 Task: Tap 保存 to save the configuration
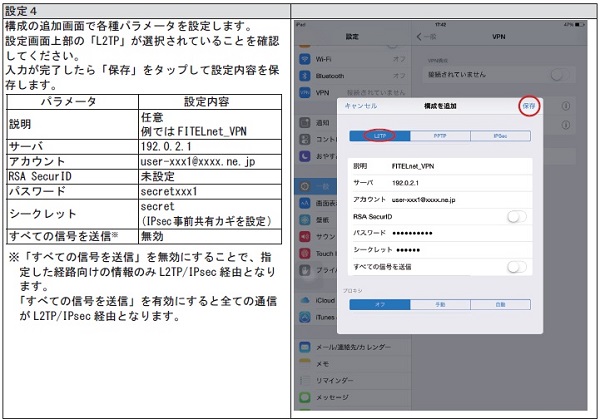click(529, 105)
